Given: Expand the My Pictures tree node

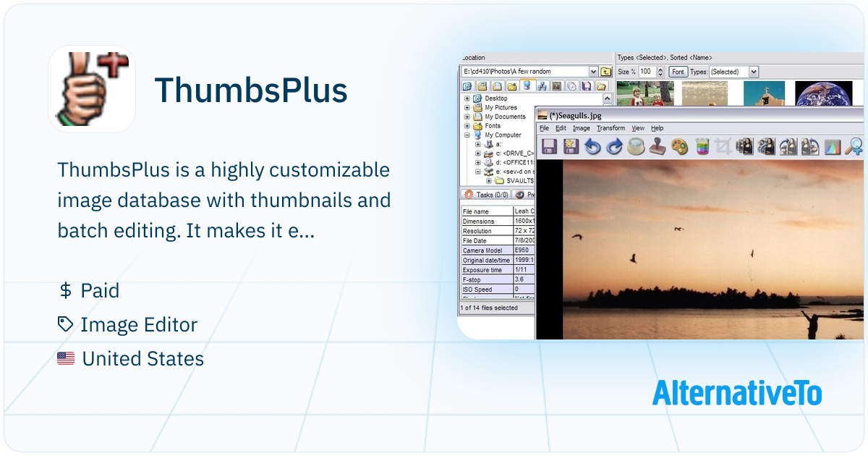Looking at the screenshot, I should tap(467, 108).
